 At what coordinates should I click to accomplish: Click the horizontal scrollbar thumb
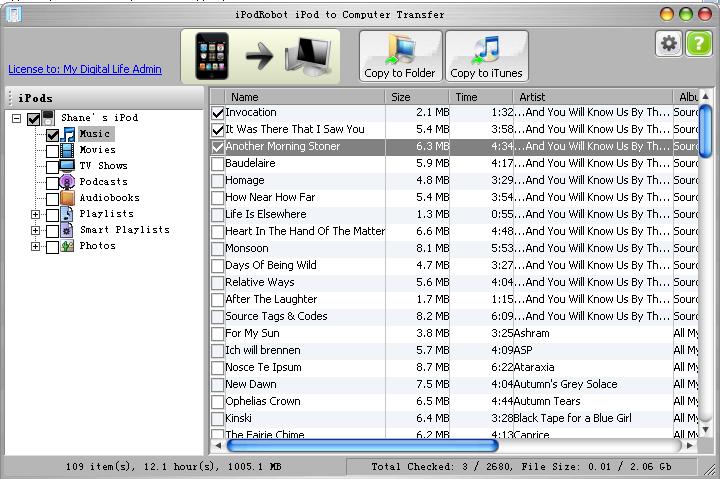[362, 445]
